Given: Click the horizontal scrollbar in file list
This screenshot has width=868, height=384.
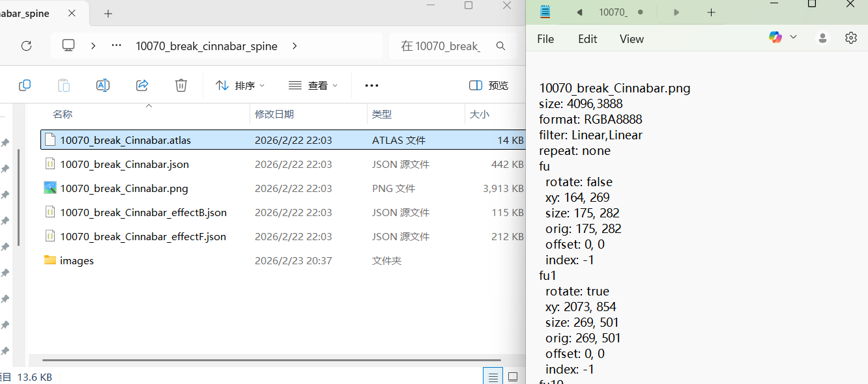Looking at the screenshot, I should pyautogui.click(x=271, y=360).
